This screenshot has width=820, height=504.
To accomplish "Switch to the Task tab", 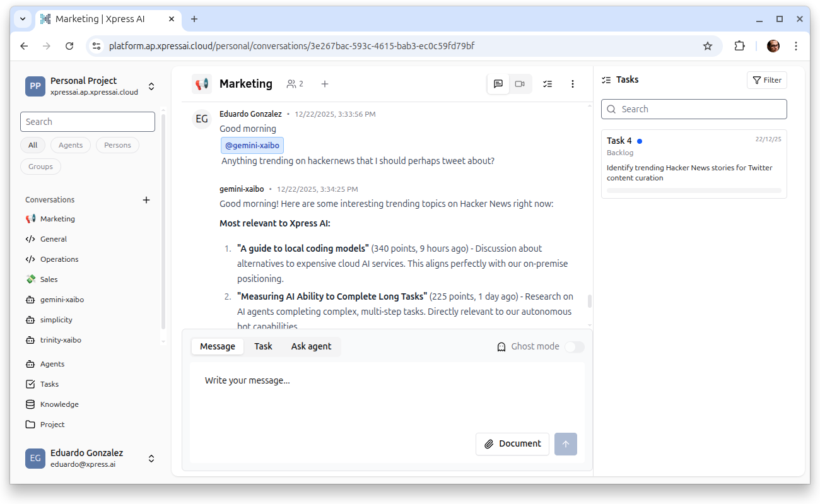I will coord(263,346).
